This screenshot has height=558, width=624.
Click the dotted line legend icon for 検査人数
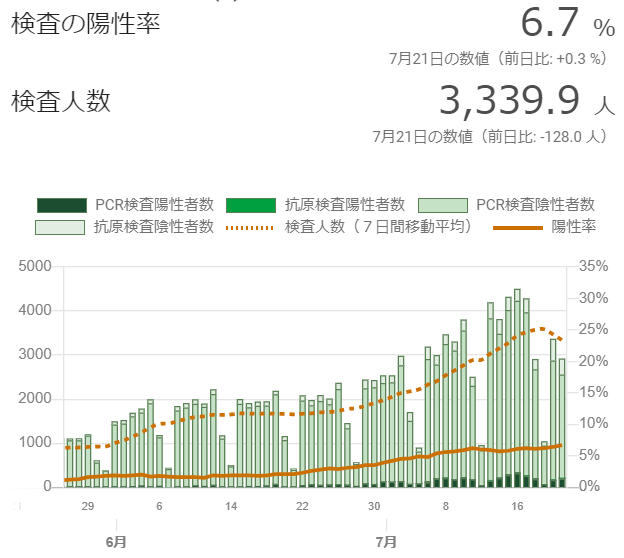point(251,227)
